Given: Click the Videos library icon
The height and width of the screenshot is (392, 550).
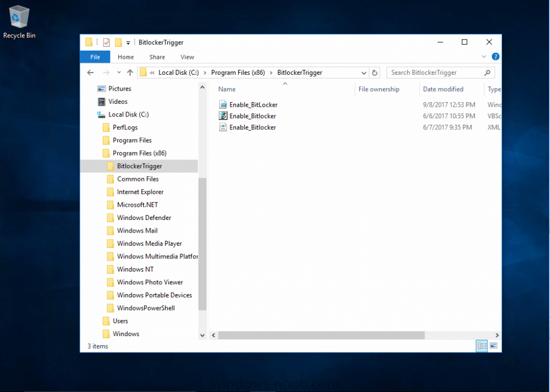Looking at the screenshot, I should point(101,102).
